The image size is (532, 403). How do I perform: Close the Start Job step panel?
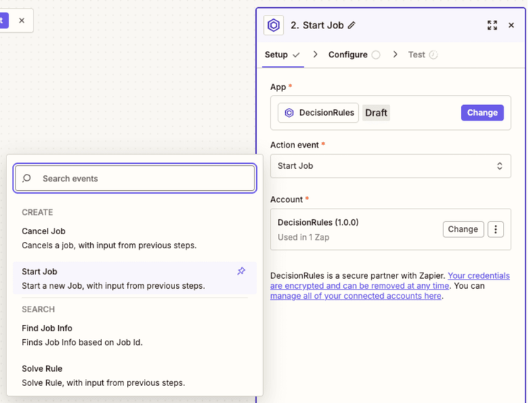[511, 26]
